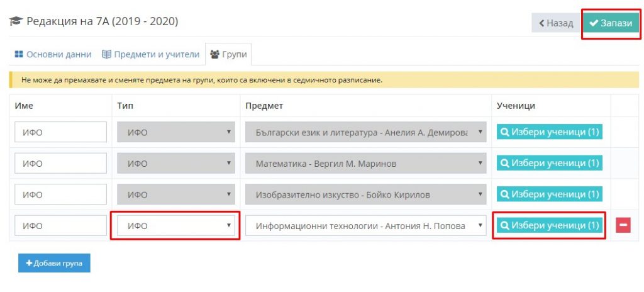Go back using the Назад button

pyautogui.click(x=555, y=23)
